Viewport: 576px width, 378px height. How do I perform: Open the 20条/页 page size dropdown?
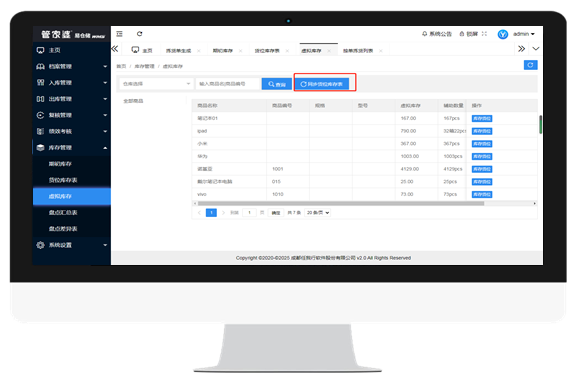(x=318, y=213)
